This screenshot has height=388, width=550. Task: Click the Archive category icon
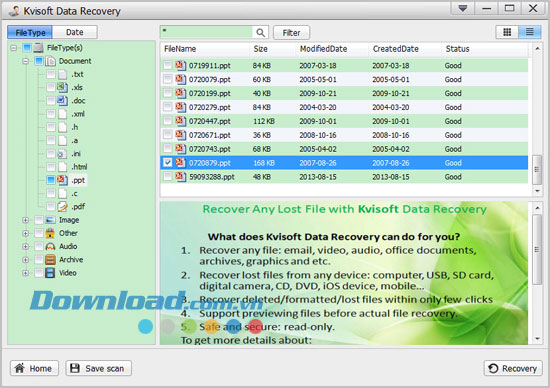pyautogui.click(x=51, y=260)
